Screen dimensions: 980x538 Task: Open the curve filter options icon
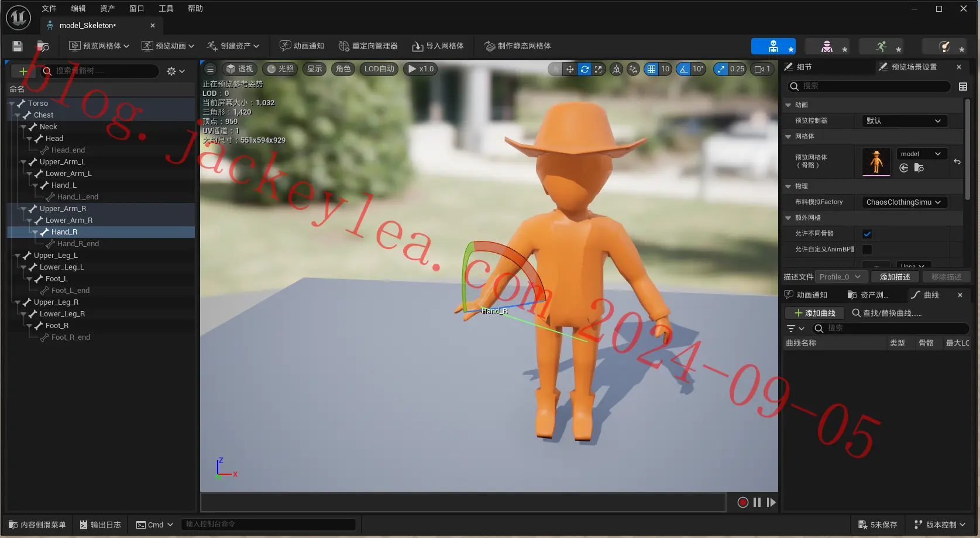point(795,329)
